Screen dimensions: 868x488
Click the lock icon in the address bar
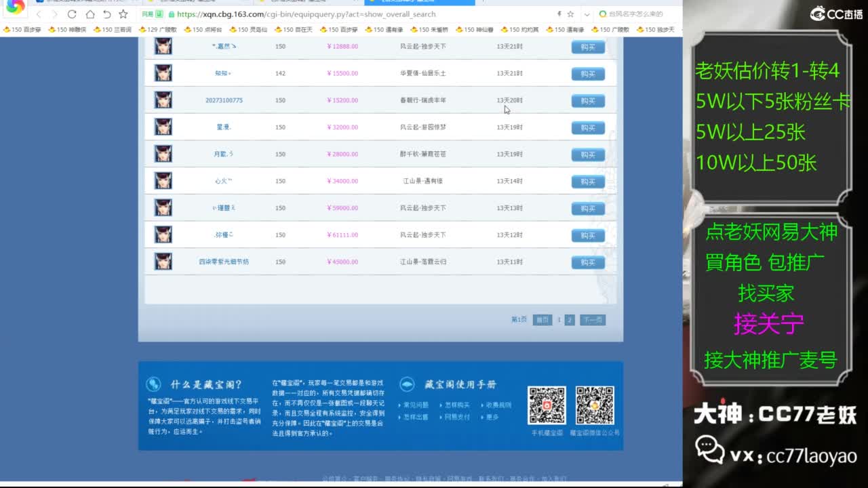coord(172,14)
